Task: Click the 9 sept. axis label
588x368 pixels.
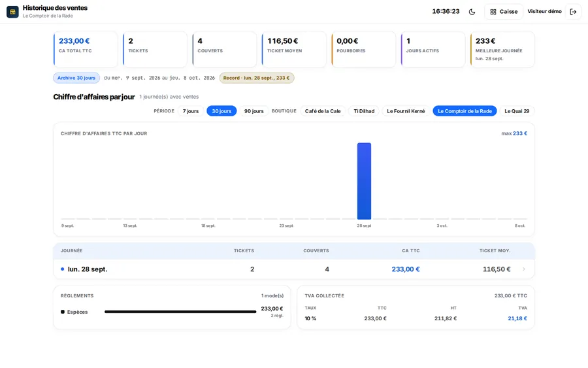Action: click(67, 226)
